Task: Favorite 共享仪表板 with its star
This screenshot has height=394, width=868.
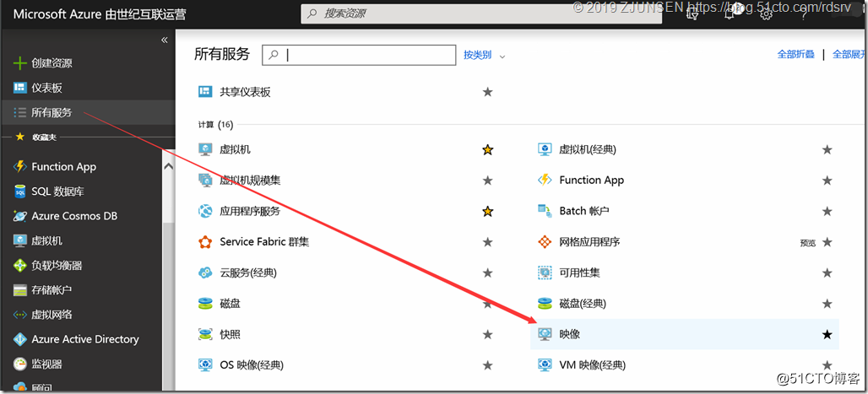Action: coord(488,92)
